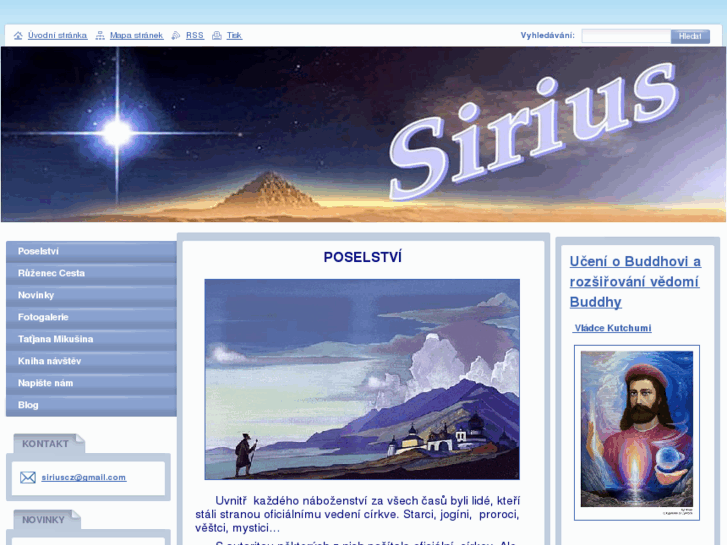Open the Kniha návštěv menu item

tap(91, 361)
